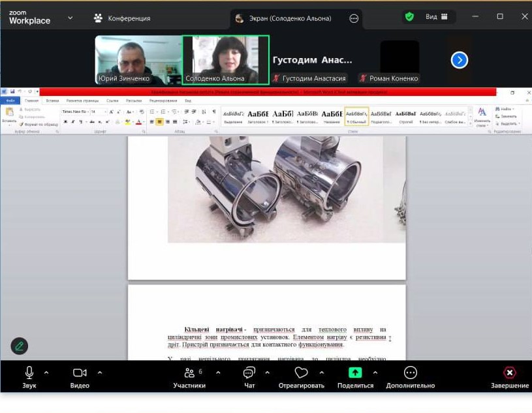The image size is (532, 413).
Task: Open the Участники participants panel
Action: pyautogui.click(x=189, y=373)
